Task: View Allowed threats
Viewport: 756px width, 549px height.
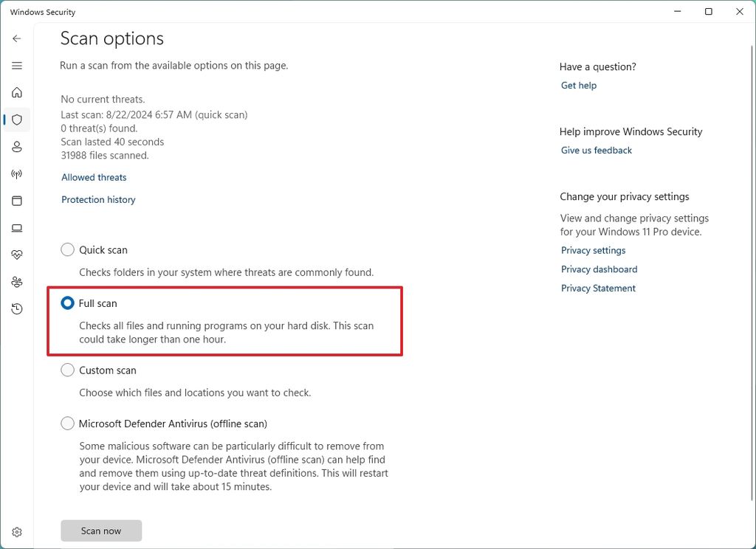Action: coord(93,177)
